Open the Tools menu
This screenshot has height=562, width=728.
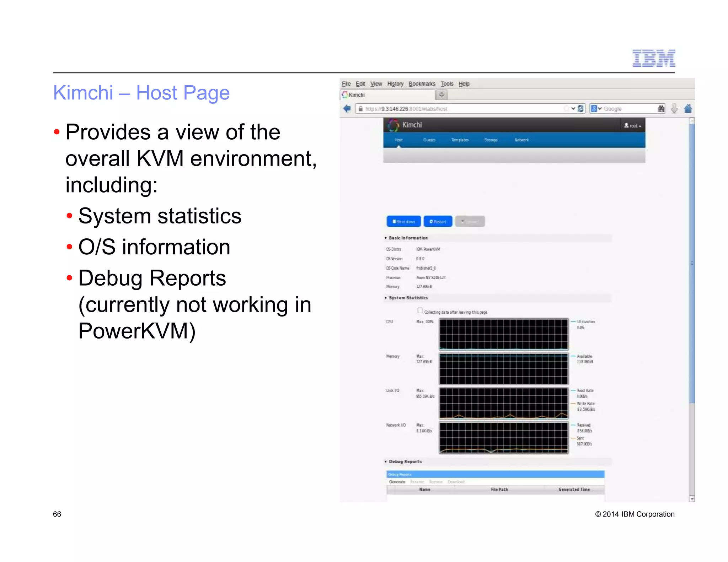tap(447, 84)
